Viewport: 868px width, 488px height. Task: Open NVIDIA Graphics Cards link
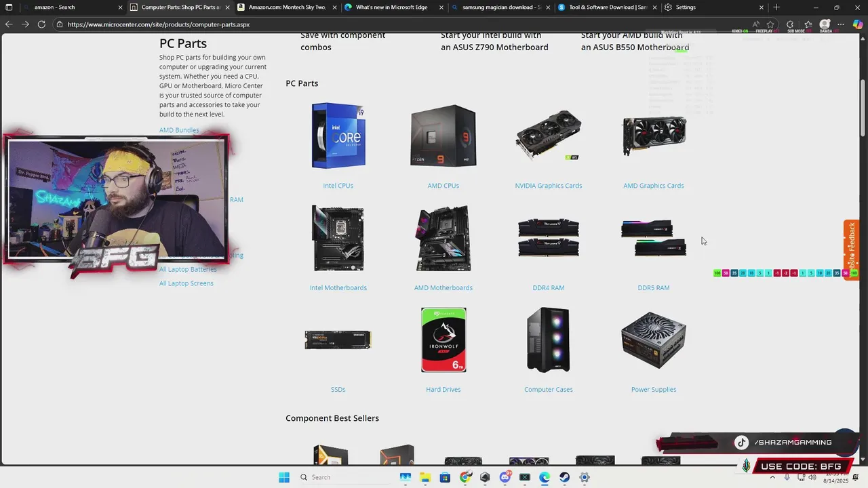(x=549, y=186)
